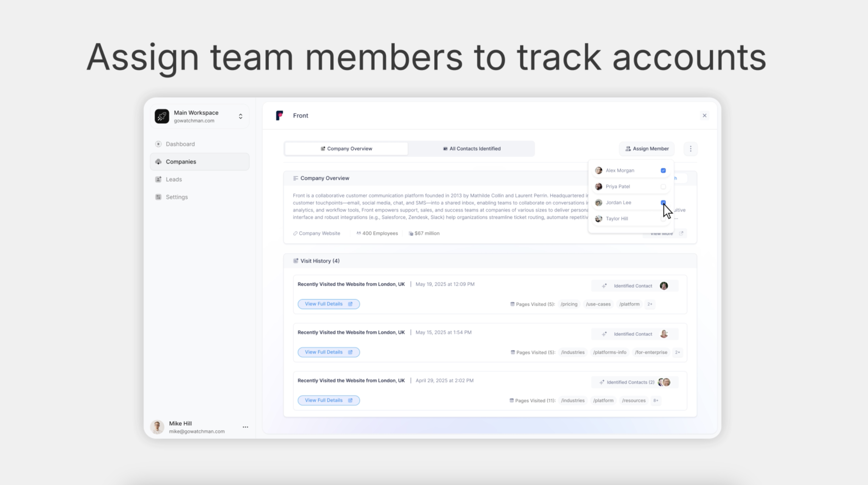The height and width of the screenshot is (485, 868).
Task: Click the Settings sidebar icon
Action: pos(158,197)
